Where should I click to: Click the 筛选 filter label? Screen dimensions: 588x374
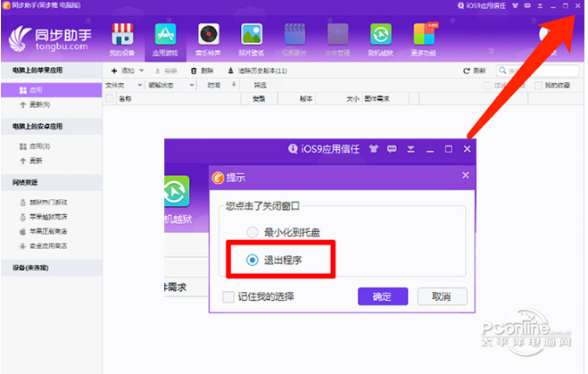click(260, 86)
